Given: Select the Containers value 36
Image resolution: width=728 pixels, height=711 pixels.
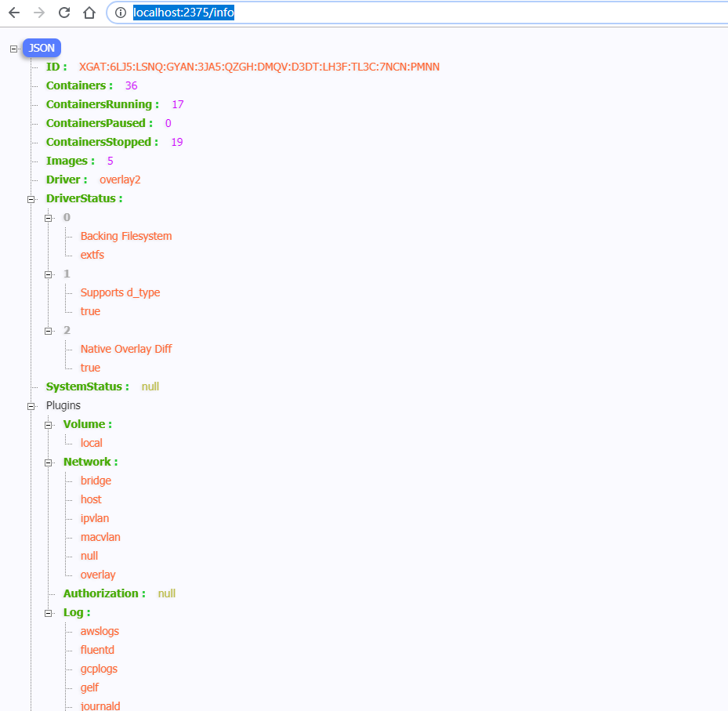Looking at the screenshot, I should tap(132, 85).
